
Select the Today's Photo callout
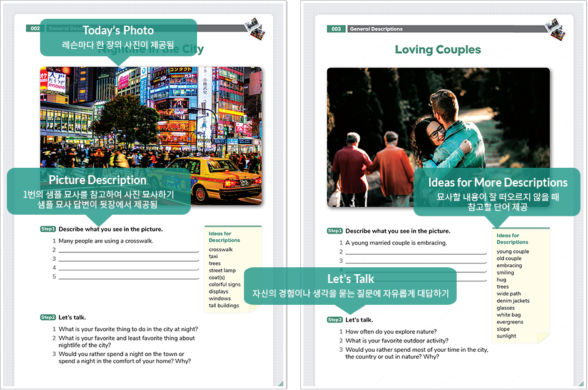[x=118, y=37]
